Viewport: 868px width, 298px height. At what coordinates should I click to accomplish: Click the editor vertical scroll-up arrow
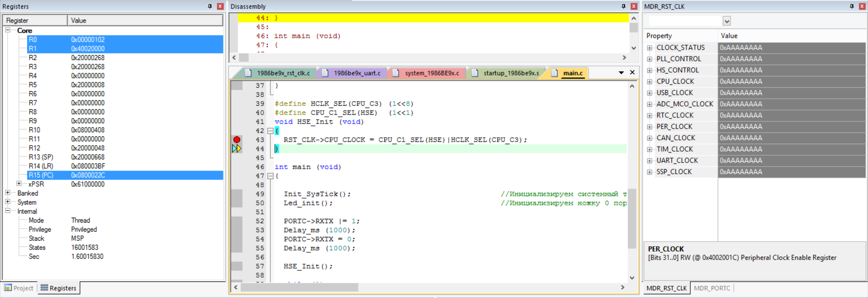click(x=632, y=86)
